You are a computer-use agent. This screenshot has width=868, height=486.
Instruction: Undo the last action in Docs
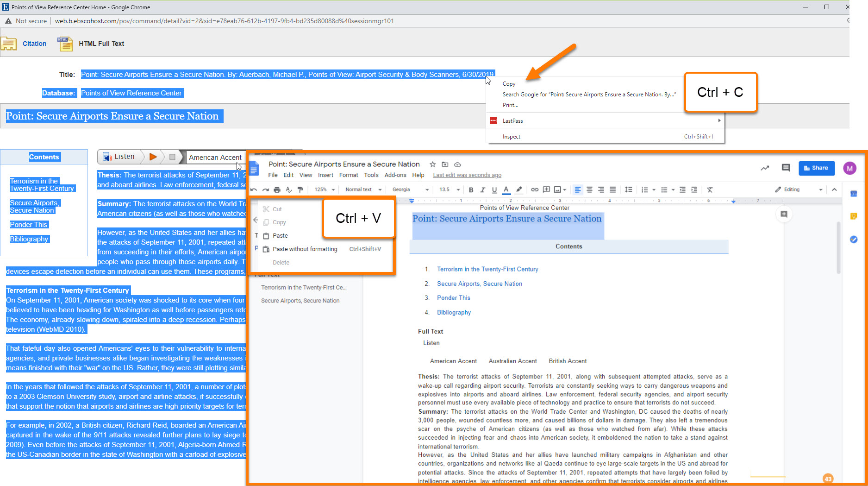tap(254, 189)
